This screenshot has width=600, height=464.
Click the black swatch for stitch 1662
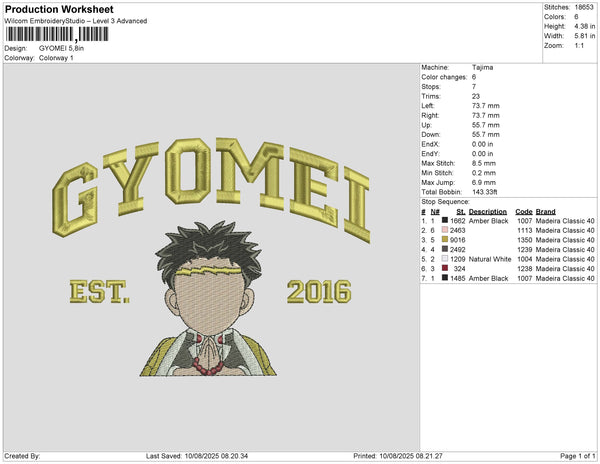coord(445,220)
